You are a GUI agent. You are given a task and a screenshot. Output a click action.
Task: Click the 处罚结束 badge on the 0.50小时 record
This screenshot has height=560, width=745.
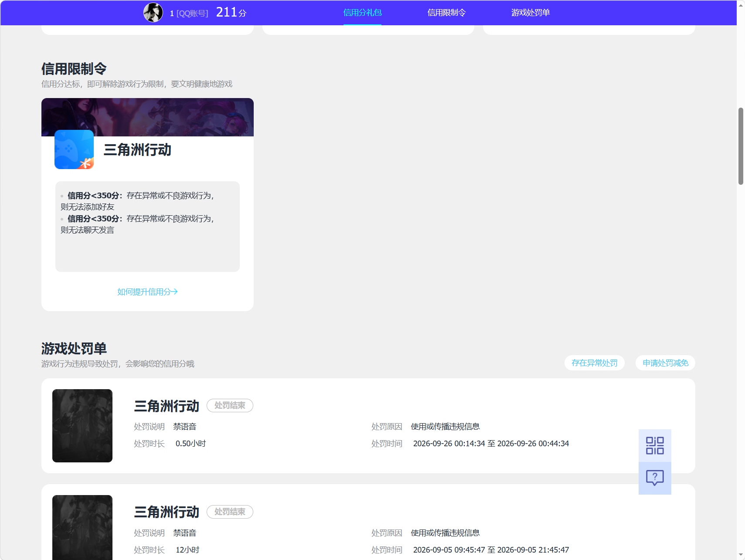230,405
